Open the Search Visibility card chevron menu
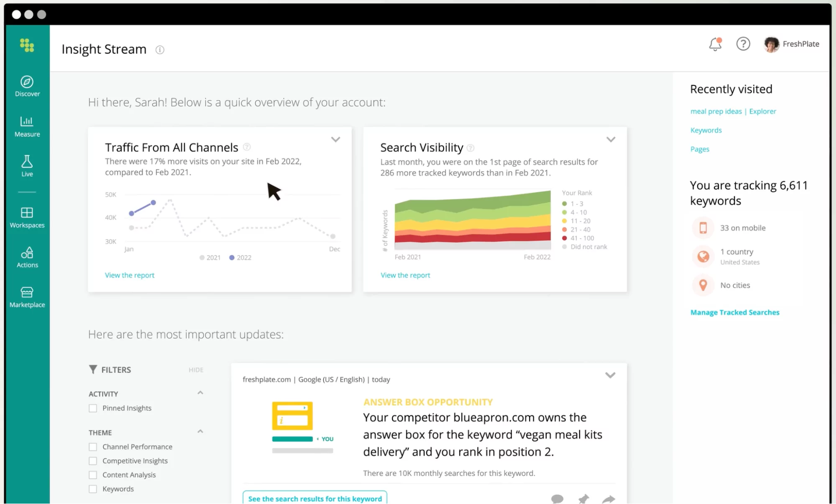Viewport: 836px width, 504px height. coord(611,140)
